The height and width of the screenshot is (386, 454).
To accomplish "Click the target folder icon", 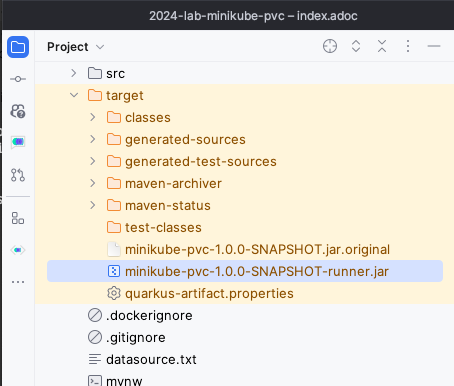I will click(95, 95).
